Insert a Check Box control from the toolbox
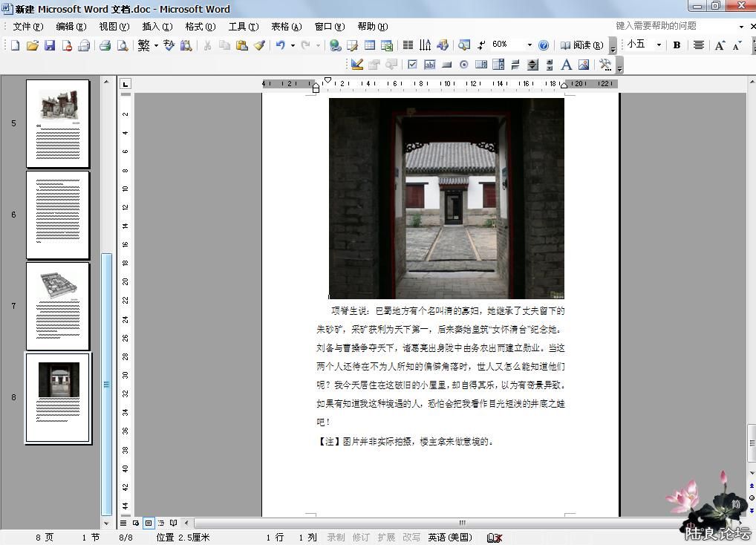Image resolution: width=756 pixels, height=545 pixels. (x=412, y=65)
